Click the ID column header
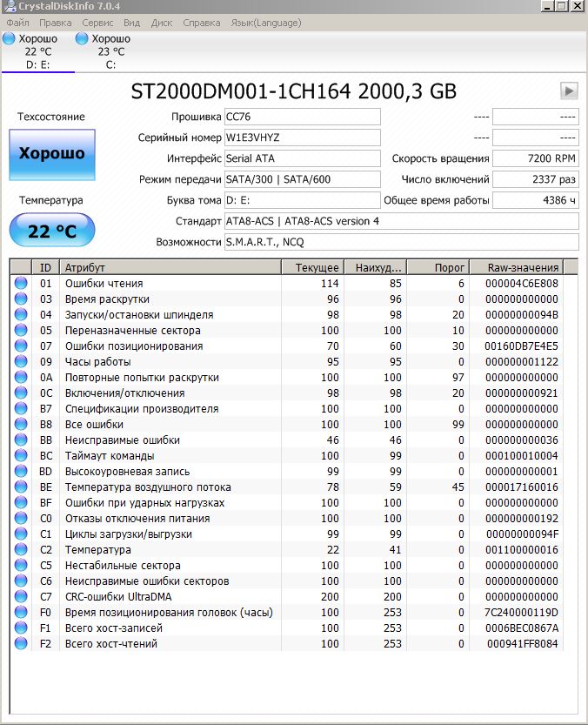Image resolution: width=588 pixels, height=725 pixels. (45, 267)
